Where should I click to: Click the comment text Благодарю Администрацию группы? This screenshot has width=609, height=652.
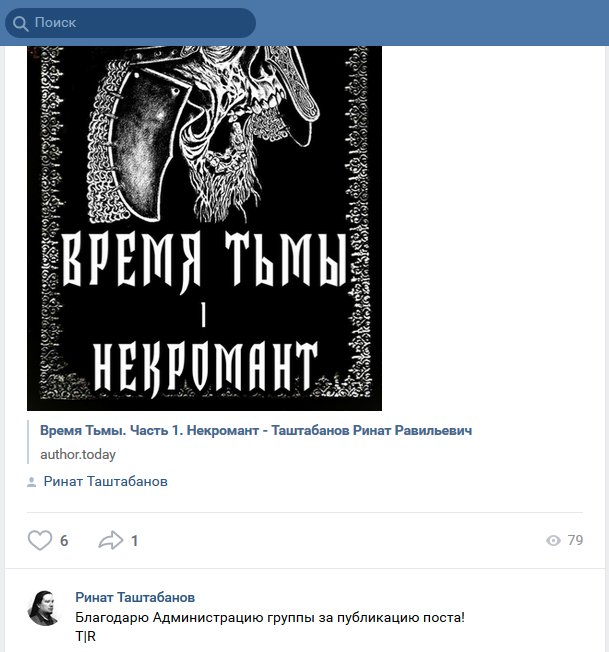270,617
